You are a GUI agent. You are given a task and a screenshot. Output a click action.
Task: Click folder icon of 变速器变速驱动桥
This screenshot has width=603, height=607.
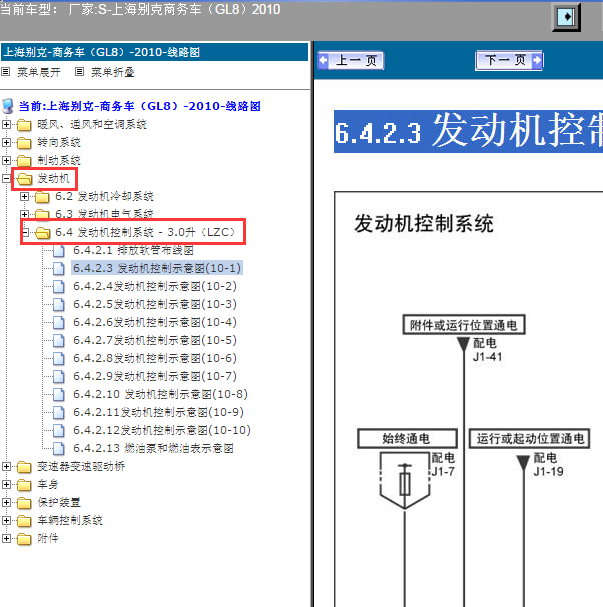click(24, 467)
